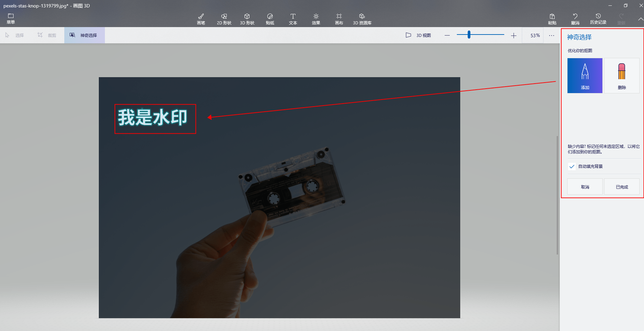The image size is (644, 331).
Task: Select the Add (添加) pencil mode
Action: 585,75
